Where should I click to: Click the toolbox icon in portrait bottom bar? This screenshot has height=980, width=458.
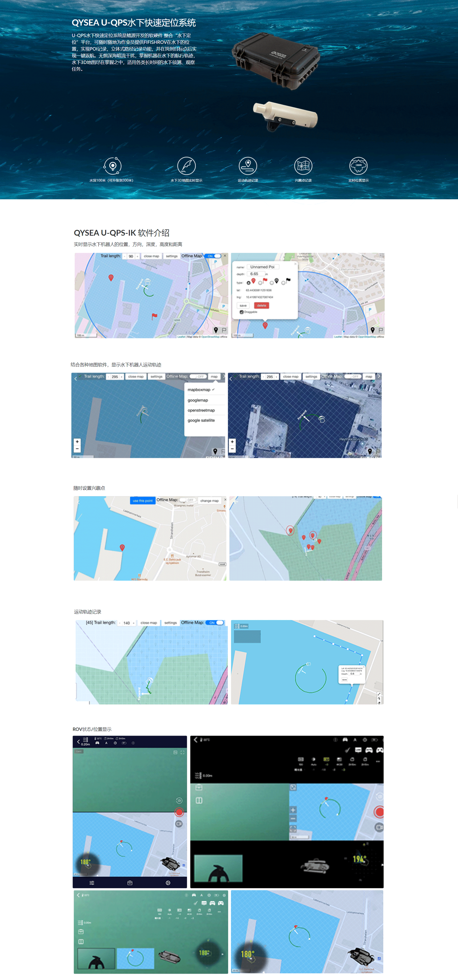click(130, 883)
